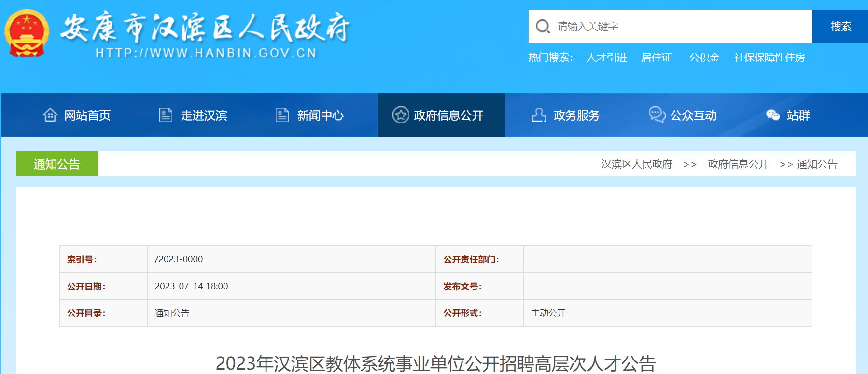Click the star badge icon beside 政府信息公开
This screenshot has height=374, width=868.
coord(401,115)
